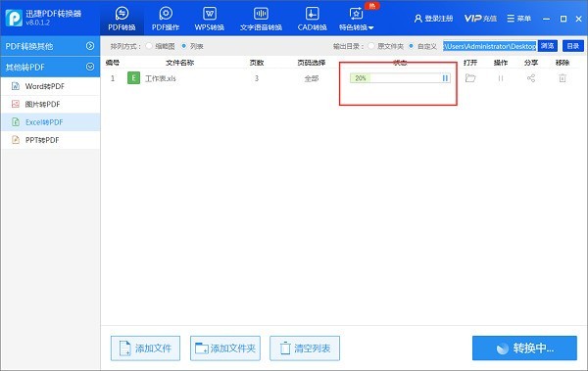The image size is (588, 371).
Task: Click the 清空列表 button
Action: point(305,348)
